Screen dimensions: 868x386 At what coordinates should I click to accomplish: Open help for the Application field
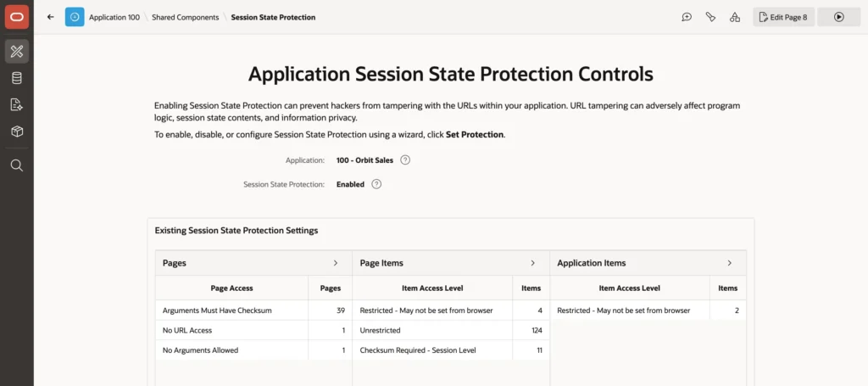pos(405,160)
